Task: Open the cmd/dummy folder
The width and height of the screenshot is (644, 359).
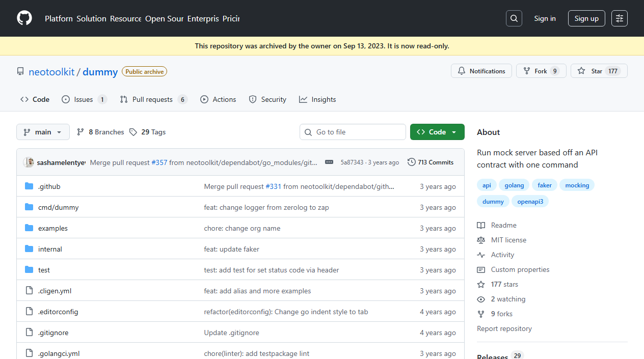Action: (58, 207)
